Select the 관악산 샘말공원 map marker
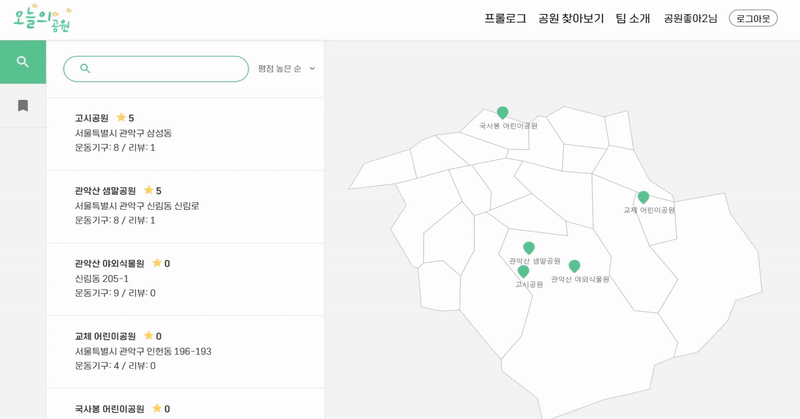Image resolution: width=800 pixels, height=419 pixels. (529, 248)
